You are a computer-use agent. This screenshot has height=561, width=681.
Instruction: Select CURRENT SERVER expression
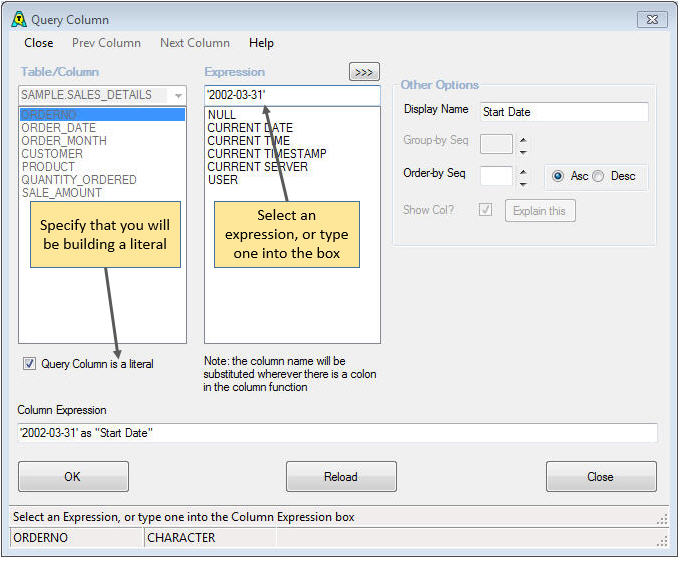292,167
